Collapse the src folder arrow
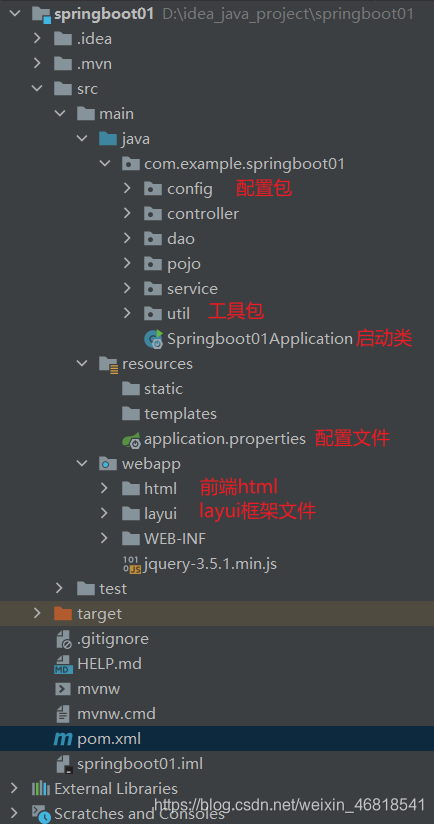Screen dimensions: 434x824 tap(37, 89)
